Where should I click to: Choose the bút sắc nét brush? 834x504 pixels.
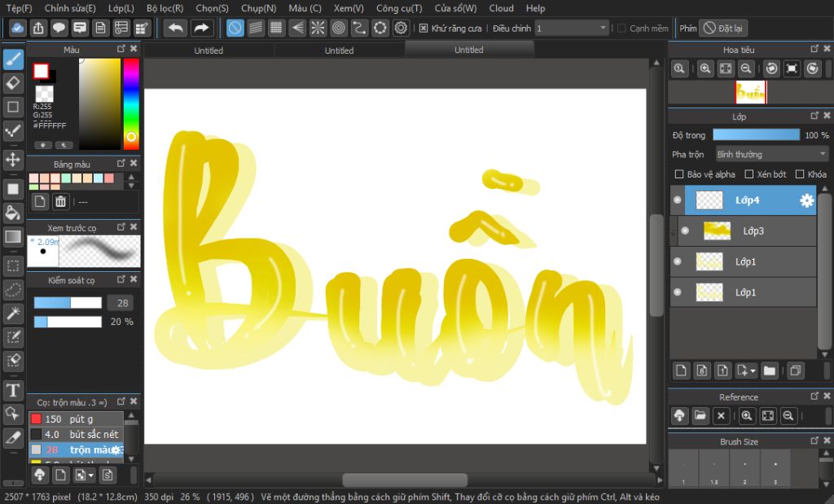[76, 434]
